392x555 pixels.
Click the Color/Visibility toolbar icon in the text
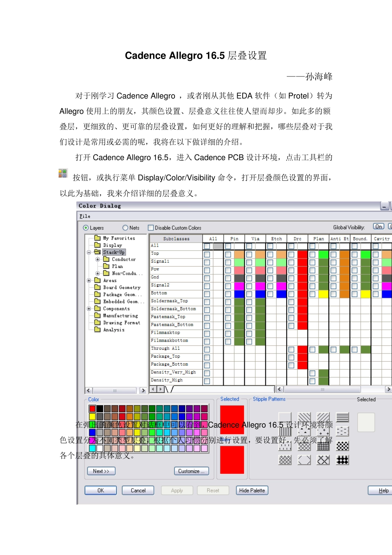click(63, 173)
